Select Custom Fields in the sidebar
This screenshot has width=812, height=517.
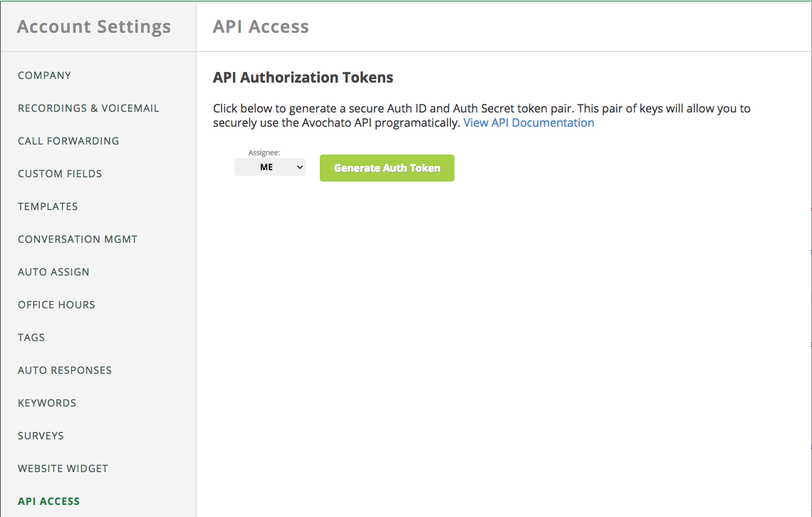click(x=60, y=174)
